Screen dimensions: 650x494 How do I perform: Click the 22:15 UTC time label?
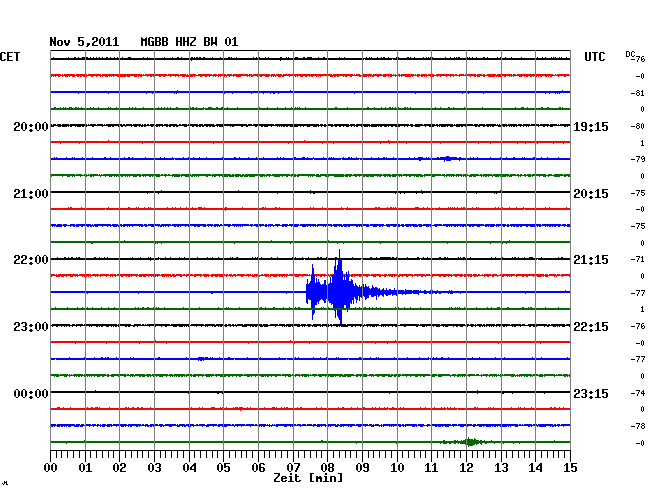point(591,327)
